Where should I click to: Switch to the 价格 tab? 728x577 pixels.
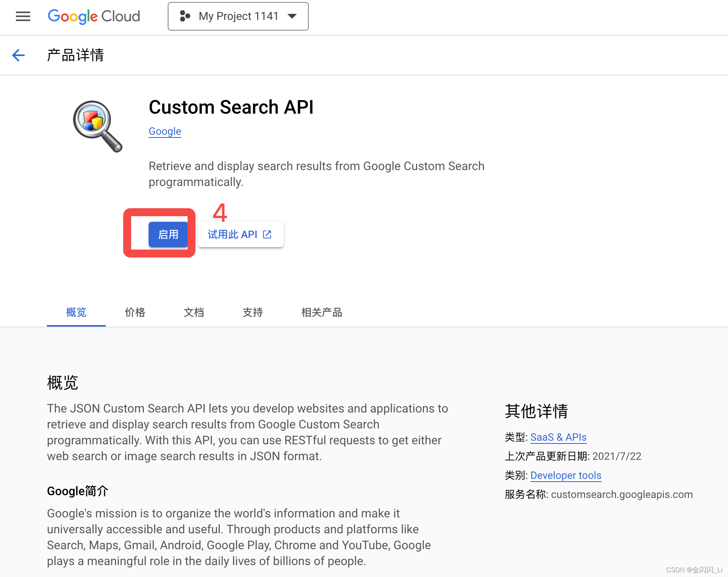[x=135, y=312]
